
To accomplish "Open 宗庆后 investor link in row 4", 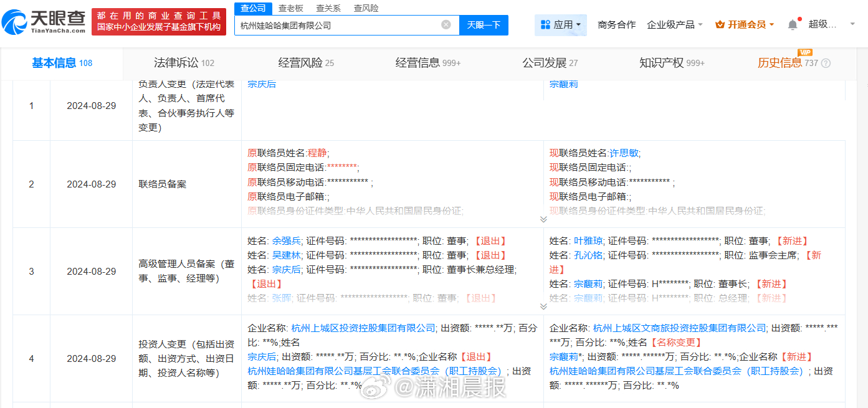I will click(x=262, y=356).
